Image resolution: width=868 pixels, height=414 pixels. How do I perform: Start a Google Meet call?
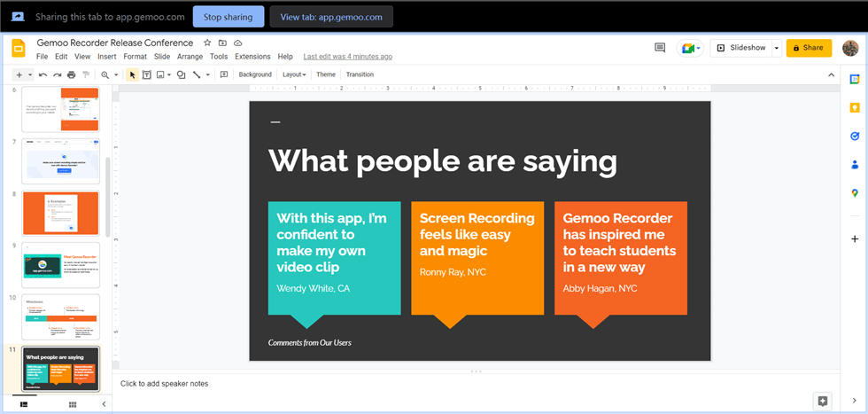(690, 48)
